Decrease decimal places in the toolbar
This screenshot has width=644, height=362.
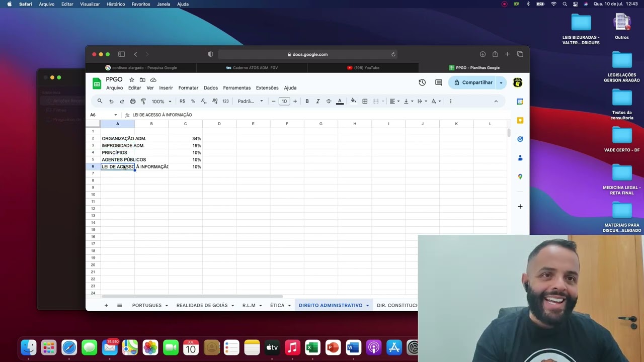[204, 101]
